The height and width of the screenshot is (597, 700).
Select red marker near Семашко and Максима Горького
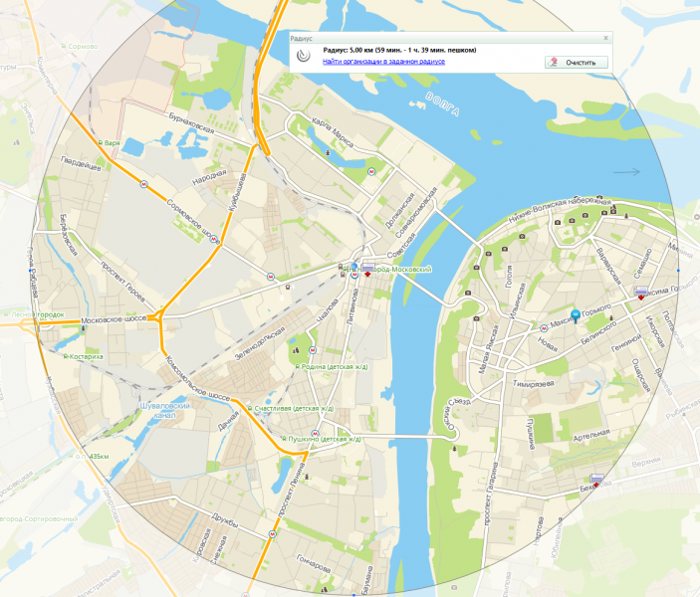click(x=641, y=298)
